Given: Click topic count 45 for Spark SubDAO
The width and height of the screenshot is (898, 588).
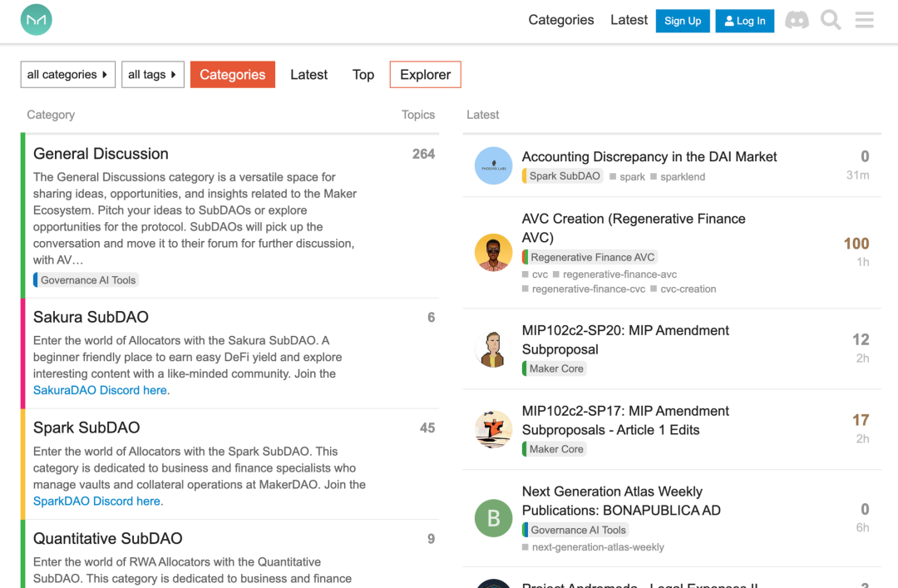Looking at the screenshot, I should pos(427,428).
